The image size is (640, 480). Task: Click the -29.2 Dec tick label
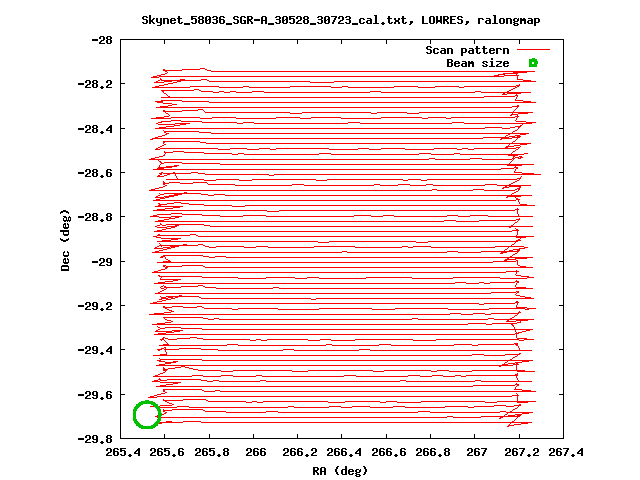pos(95,306)
